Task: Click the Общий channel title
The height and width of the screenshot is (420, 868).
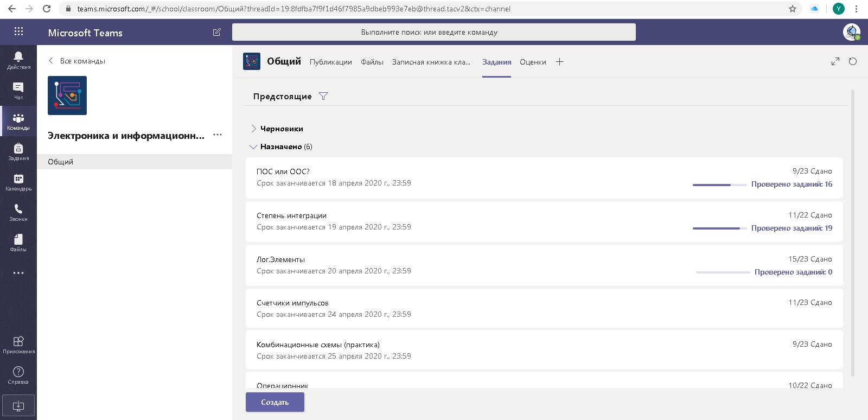Action: 284,61
